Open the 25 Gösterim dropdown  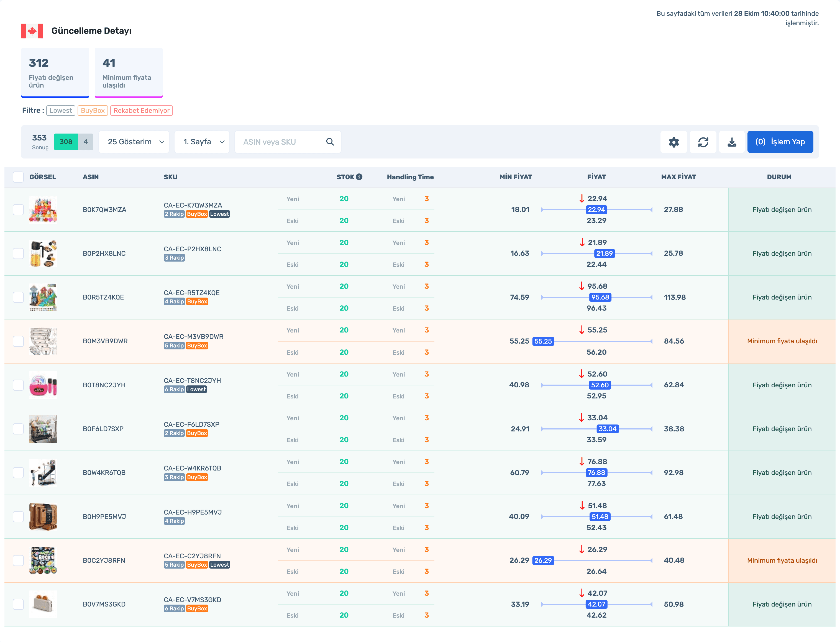pos(134,142)
